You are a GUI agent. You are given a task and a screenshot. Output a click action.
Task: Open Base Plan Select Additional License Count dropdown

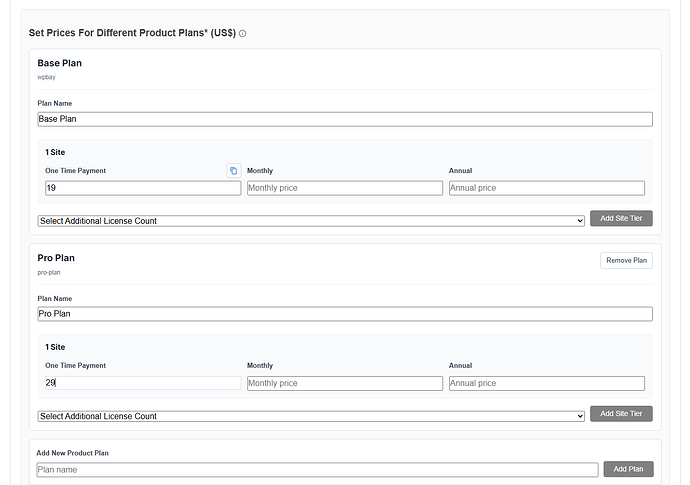[x=311, y=220]
